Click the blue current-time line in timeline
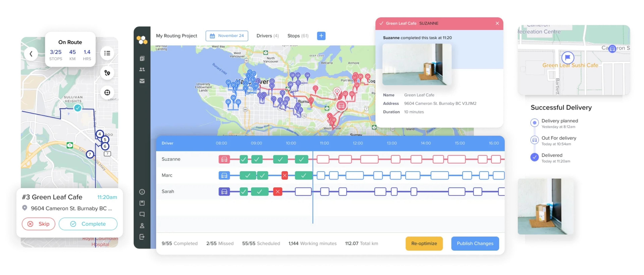The image size is (644, 275). pyautogui.click(x=313, y=187)
